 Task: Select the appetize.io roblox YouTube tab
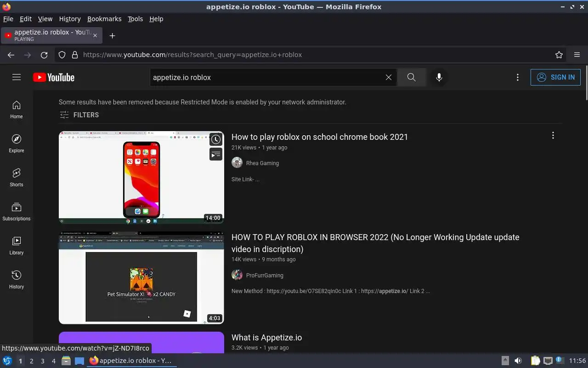tap(51, 35)
